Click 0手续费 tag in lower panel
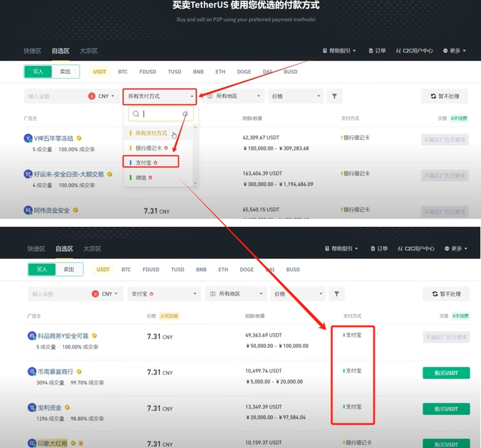 (461, 316)
